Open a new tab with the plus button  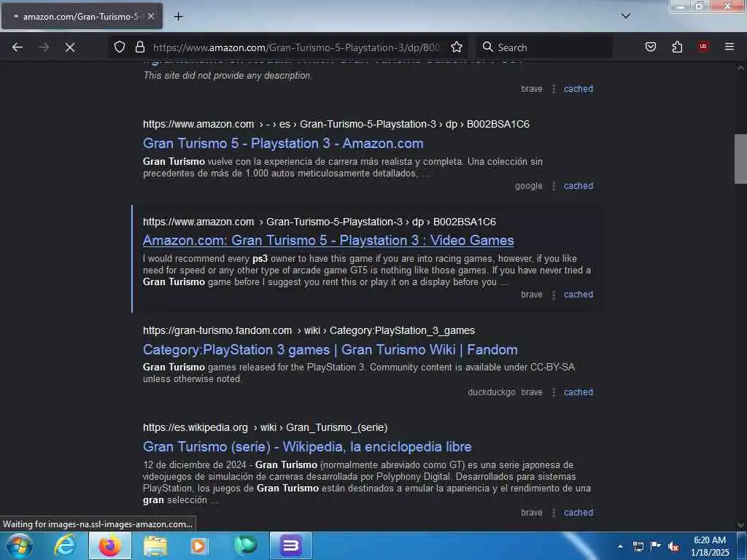[x=178, y=17]
